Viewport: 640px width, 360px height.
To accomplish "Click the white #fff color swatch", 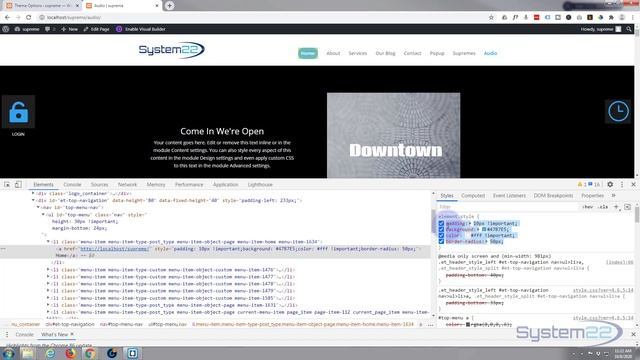I will (467, 236).
